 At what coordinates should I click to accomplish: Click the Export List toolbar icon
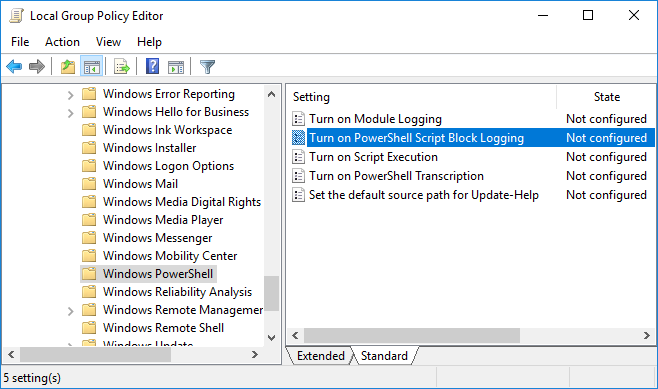[122, 66]
